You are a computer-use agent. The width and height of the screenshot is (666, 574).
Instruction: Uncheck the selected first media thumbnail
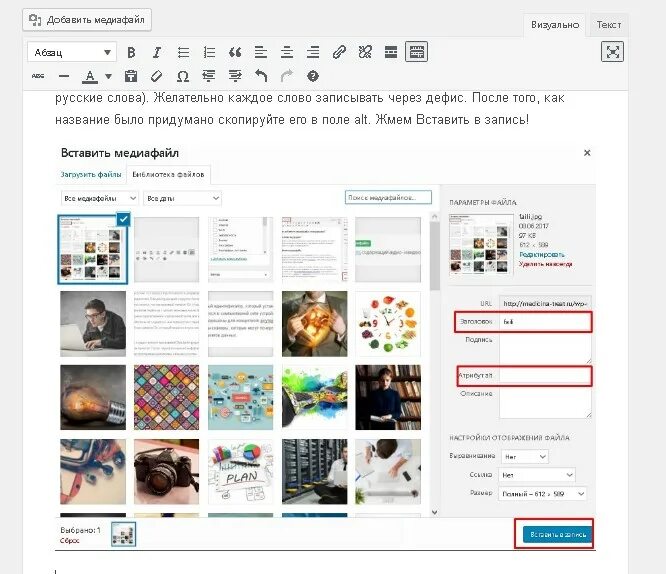[x=124, y=219]
